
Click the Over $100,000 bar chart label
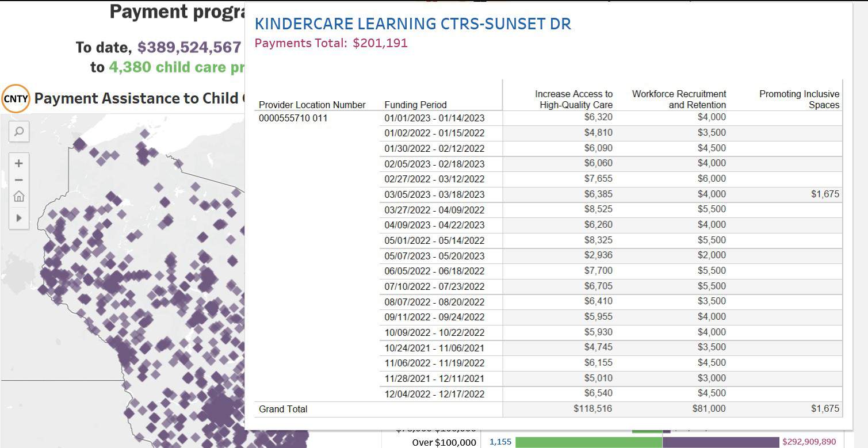pyautogui.click(x=444, y=442)
